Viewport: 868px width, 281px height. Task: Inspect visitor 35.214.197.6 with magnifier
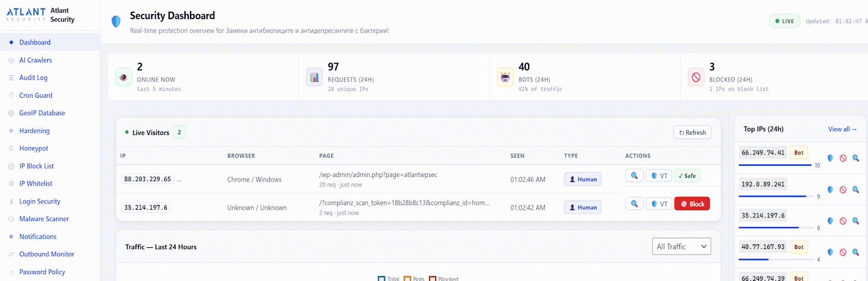coord(634,203)
